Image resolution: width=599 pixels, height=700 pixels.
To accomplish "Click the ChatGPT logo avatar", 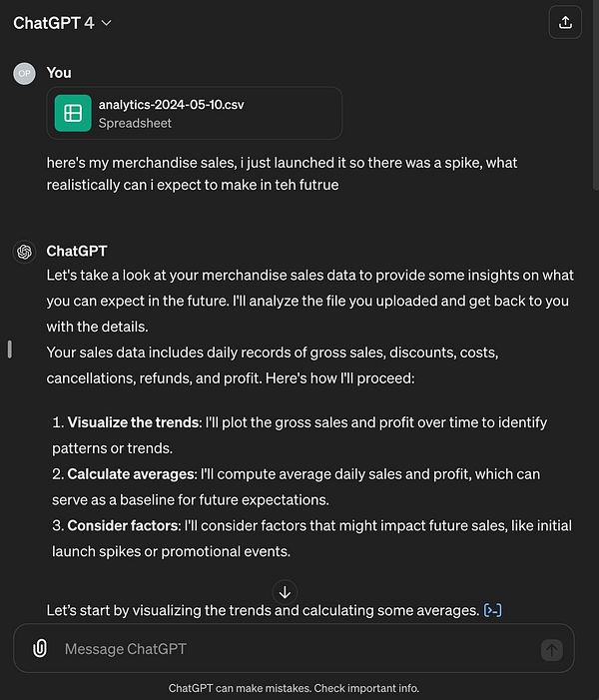I will coord(25,252).
